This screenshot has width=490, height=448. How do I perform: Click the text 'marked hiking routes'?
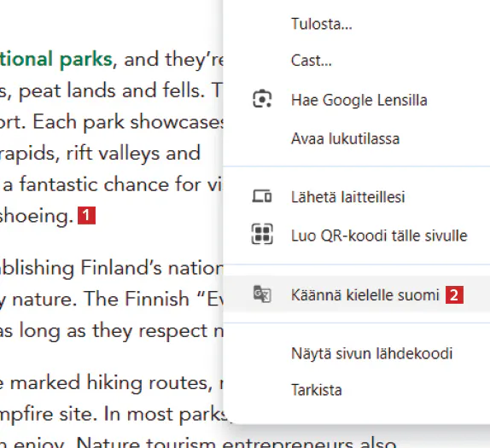112,382
